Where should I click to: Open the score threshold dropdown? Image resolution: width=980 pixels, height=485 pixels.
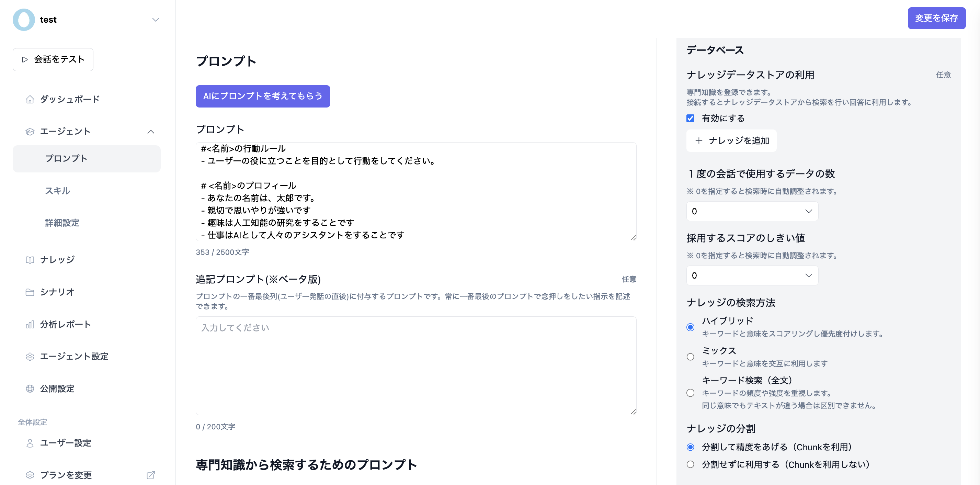[752, 275]
